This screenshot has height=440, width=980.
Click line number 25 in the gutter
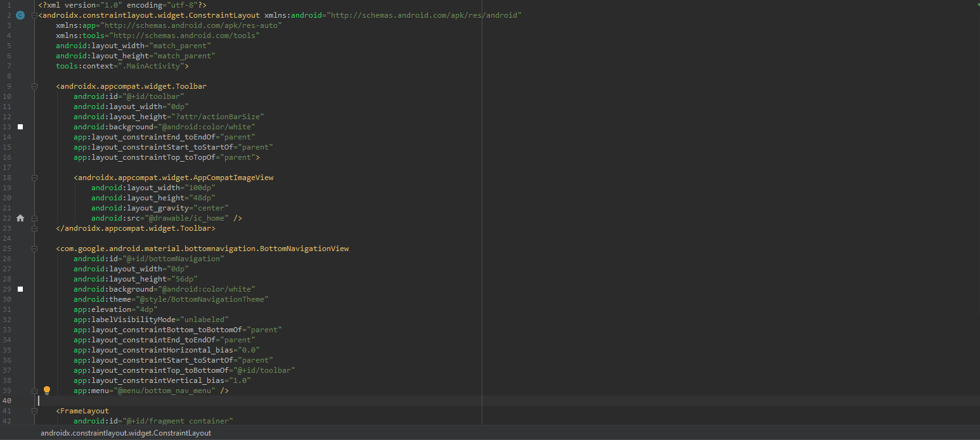[7, 249]
